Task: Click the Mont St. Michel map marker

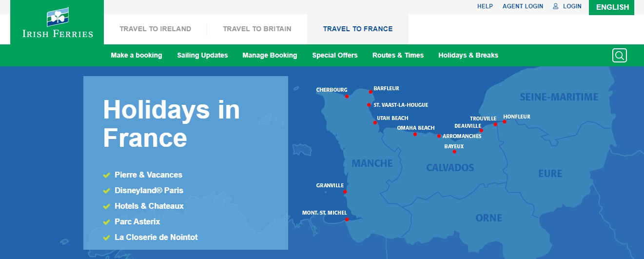Action: pos(347,219)
